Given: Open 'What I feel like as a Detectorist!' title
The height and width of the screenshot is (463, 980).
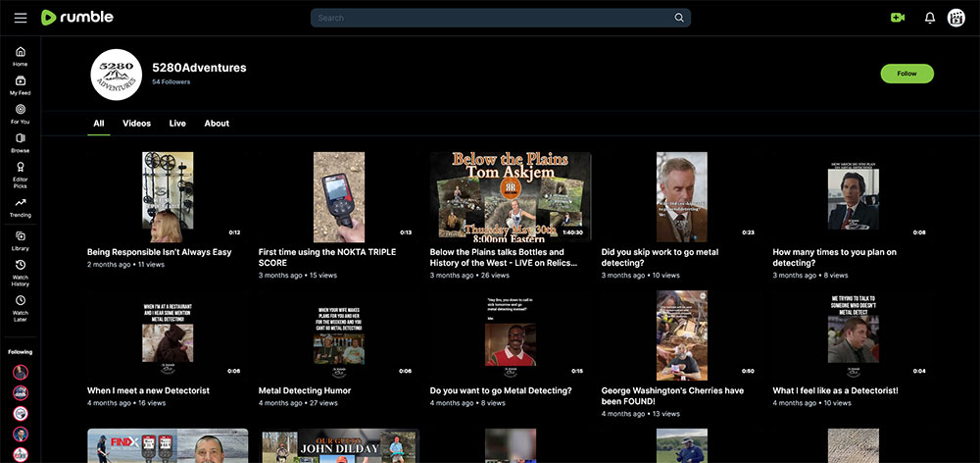Looking at the screenshot, I should pos(835,390).
